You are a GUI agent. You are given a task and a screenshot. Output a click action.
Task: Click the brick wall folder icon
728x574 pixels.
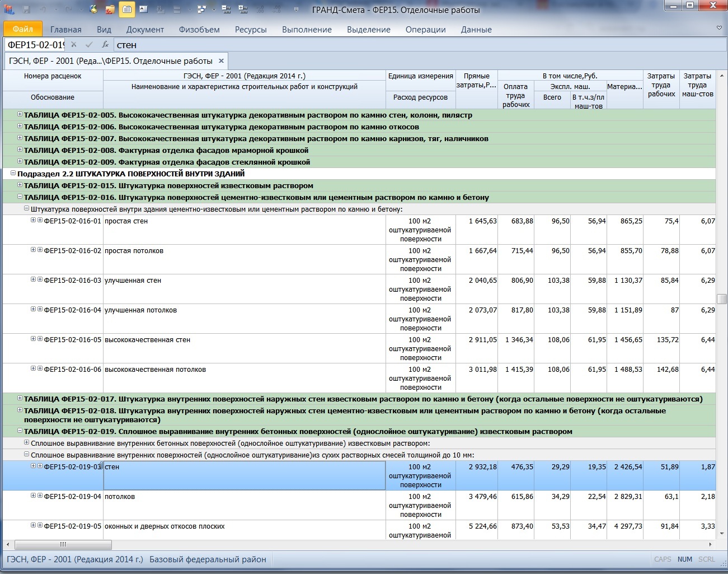click(x=110, y=9)
